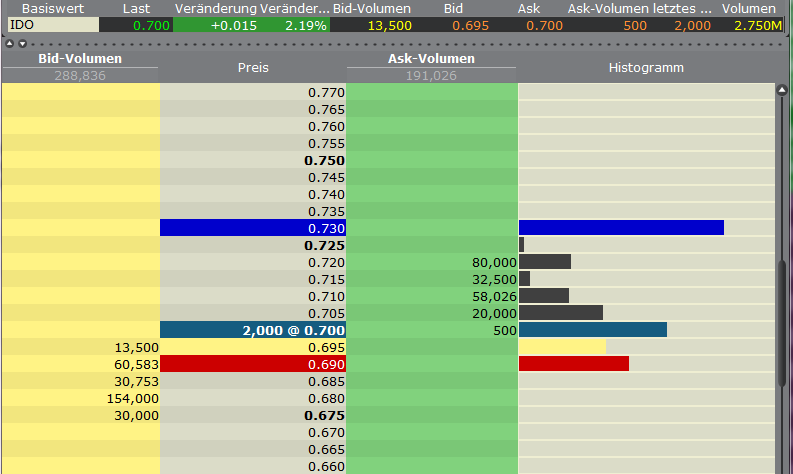The height and width of the screenshot is (474, 793).
Task: Click the bid volume 154,000
Action: [133, 399]
